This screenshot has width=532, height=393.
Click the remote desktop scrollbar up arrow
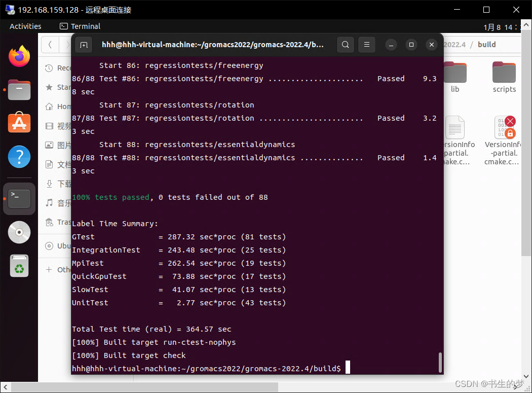pyautogui.click(x=526, y=24)
